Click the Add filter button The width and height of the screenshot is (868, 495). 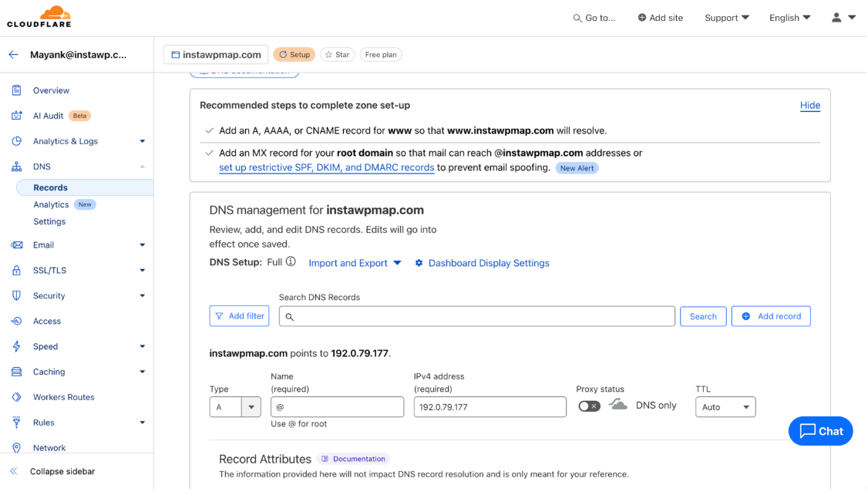tap(239, 316)
